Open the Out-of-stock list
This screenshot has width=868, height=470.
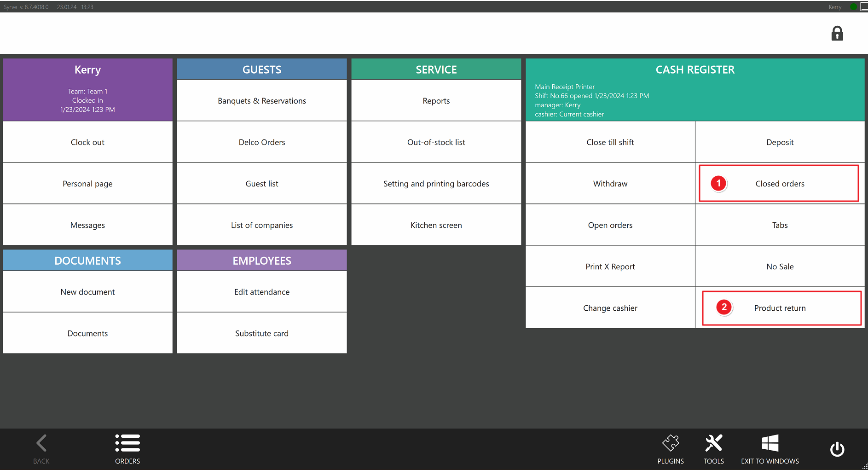[436, 142]
